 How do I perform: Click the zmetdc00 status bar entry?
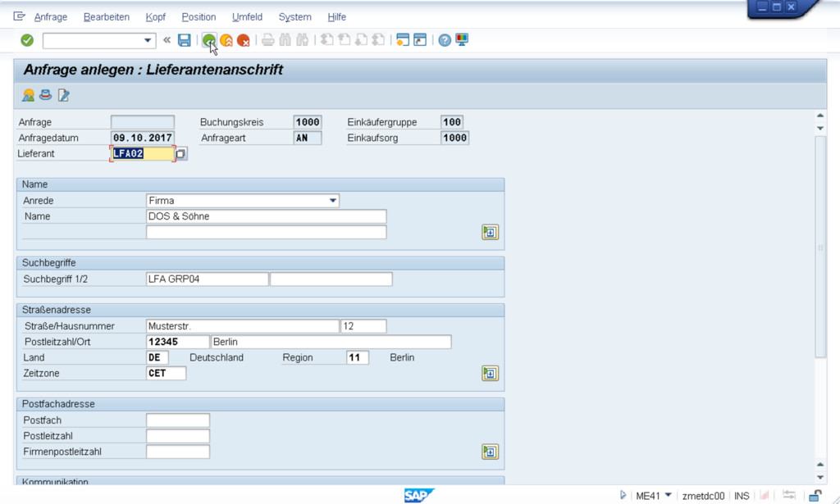(x=703, y=496)
